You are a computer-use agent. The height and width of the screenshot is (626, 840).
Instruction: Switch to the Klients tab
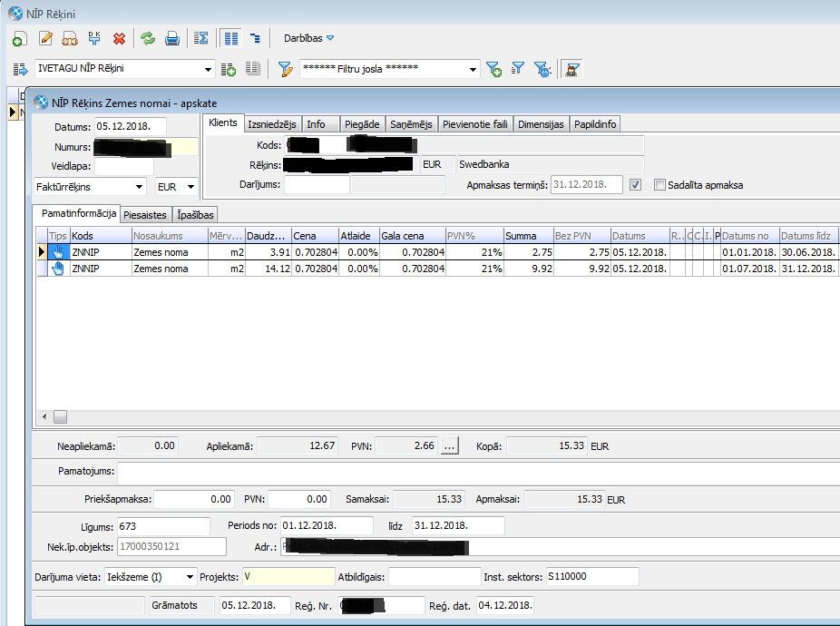coord(223,122)
